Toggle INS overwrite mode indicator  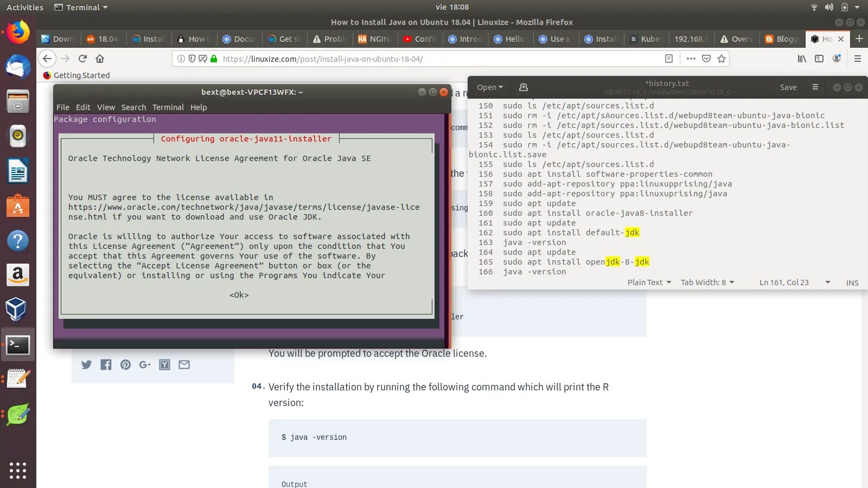click(x=852, y=282)
